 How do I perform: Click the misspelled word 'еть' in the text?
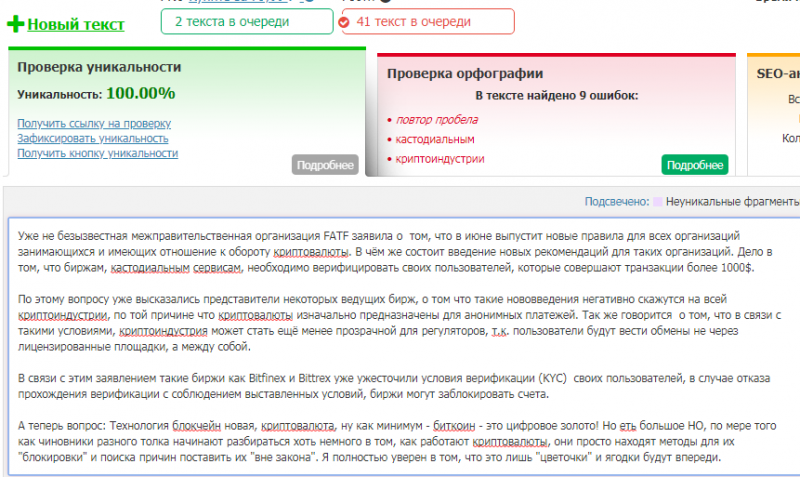(628, 425)
